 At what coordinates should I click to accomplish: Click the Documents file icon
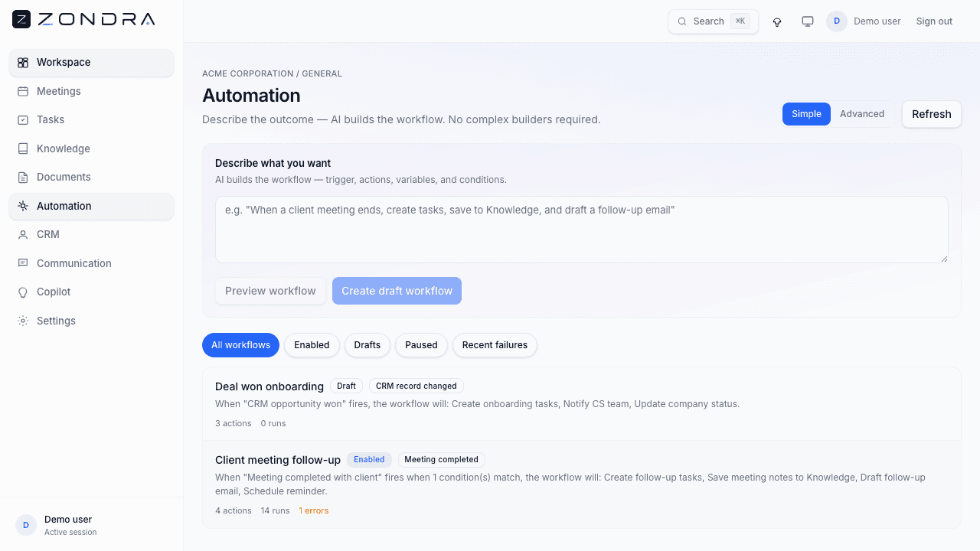[x=23, y=178]
